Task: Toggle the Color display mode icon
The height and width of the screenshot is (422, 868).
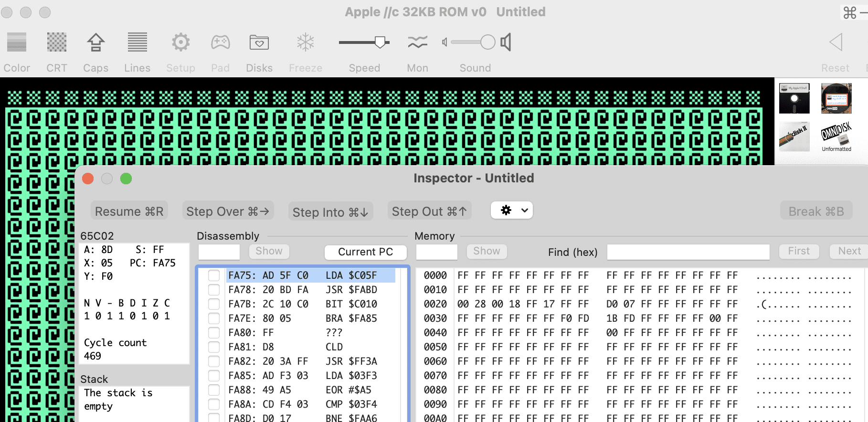Action: coord(17,42)
